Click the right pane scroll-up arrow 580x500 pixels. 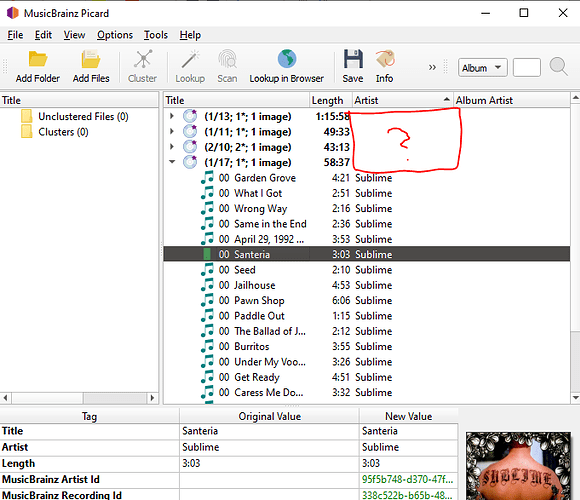pyautogui.click(x=575, y=98)
